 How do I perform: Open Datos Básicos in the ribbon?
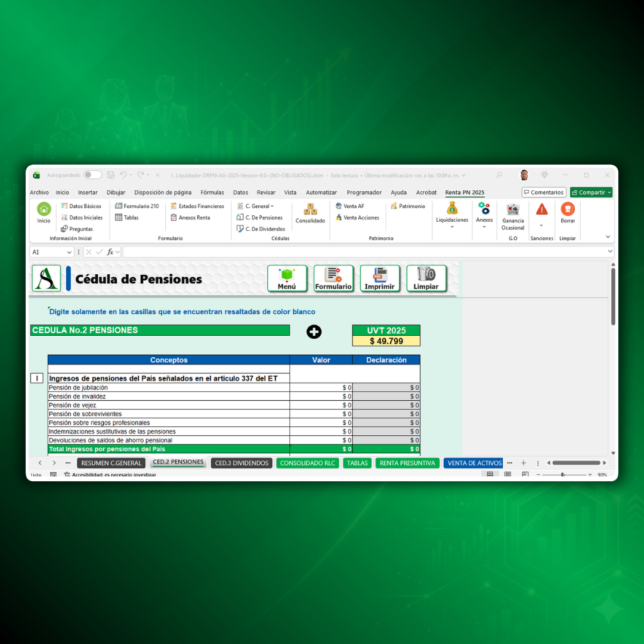(81, 206)
